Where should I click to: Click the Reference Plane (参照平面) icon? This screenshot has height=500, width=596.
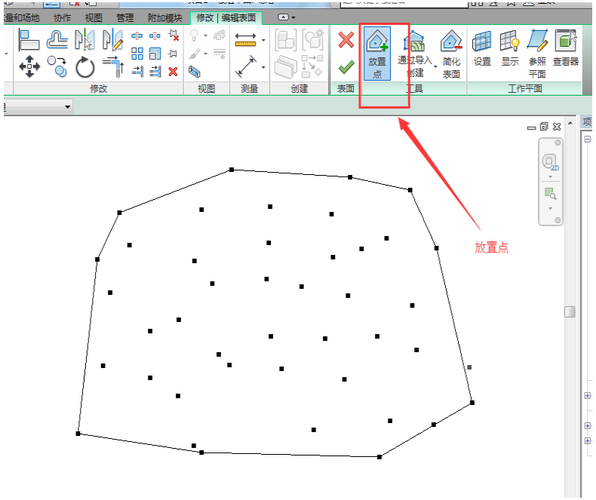pyautogui.click(x=537, y=54)
